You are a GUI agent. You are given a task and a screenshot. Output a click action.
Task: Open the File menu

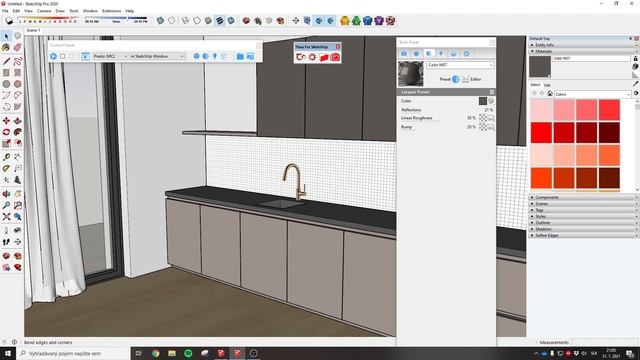[5, 11]
